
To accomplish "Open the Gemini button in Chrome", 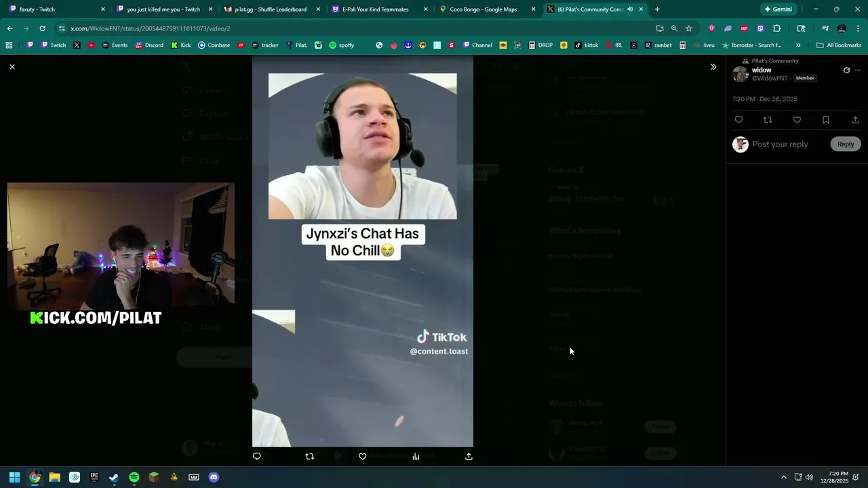I will [x=778, y=9].
